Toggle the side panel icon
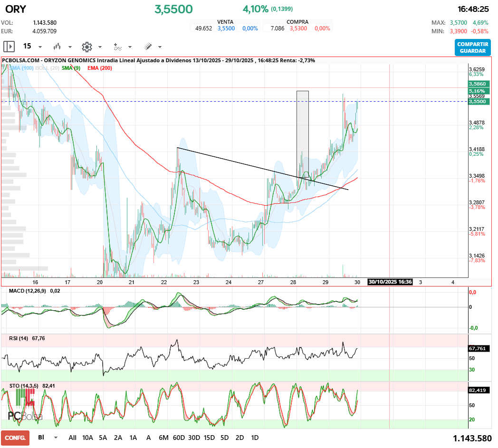 pyautogui.click(x=9, y=47)
